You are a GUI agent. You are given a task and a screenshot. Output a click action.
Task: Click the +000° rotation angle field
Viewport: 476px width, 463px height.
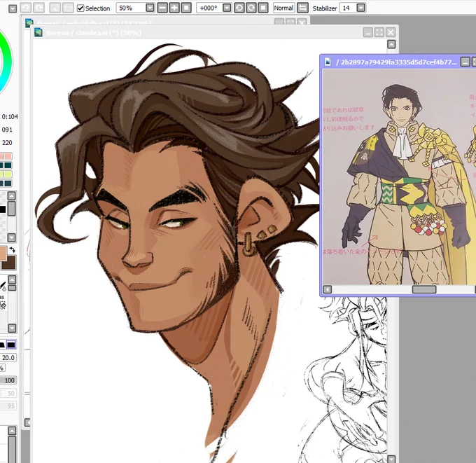pos(209,8)
